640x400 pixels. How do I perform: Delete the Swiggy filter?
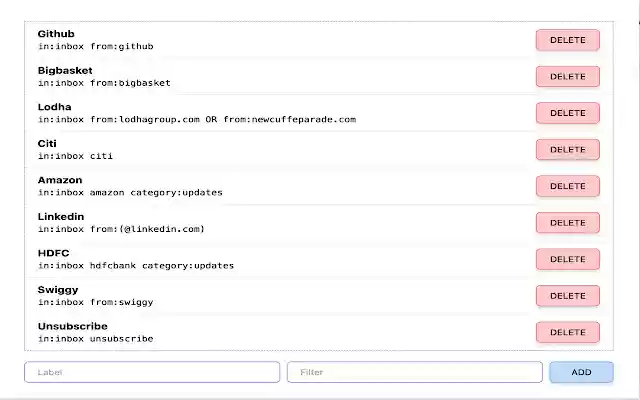[x=568, y=296]
